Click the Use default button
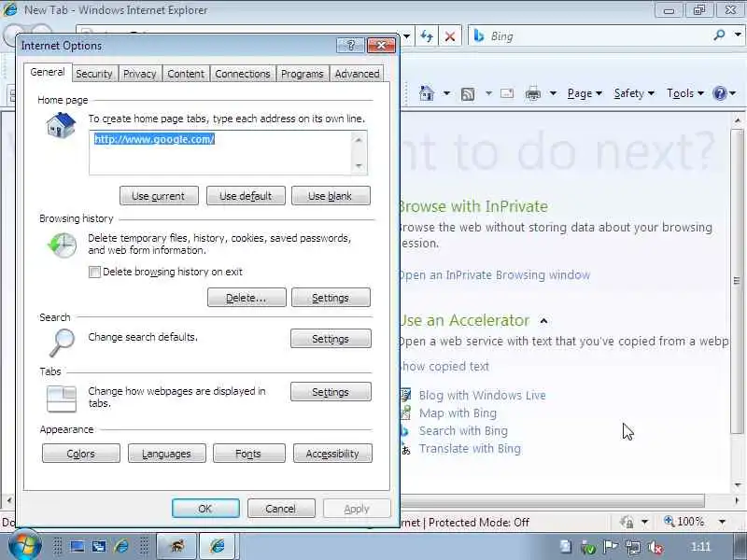Screen dimensions: 747x560 [x=246, y=196]
